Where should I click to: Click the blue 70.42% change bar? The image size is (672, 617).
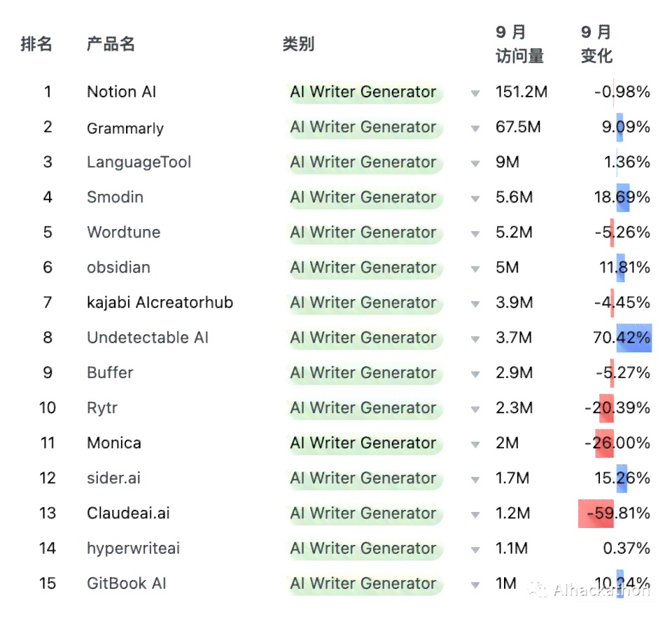tap(634, 338)
